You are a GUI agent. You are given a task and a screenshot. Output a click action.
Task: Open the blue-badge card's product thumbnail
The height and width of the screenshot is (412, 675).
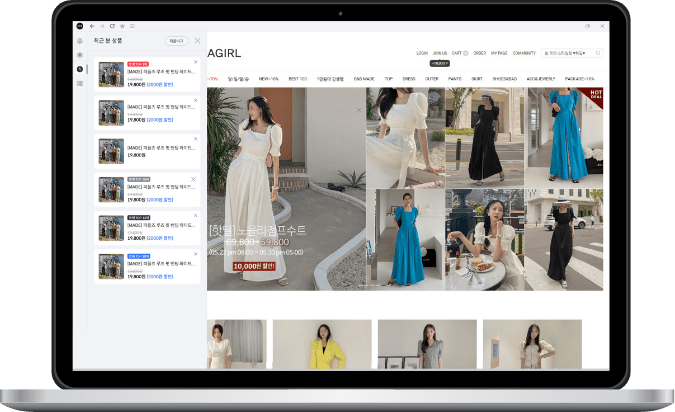click(111, 266)
